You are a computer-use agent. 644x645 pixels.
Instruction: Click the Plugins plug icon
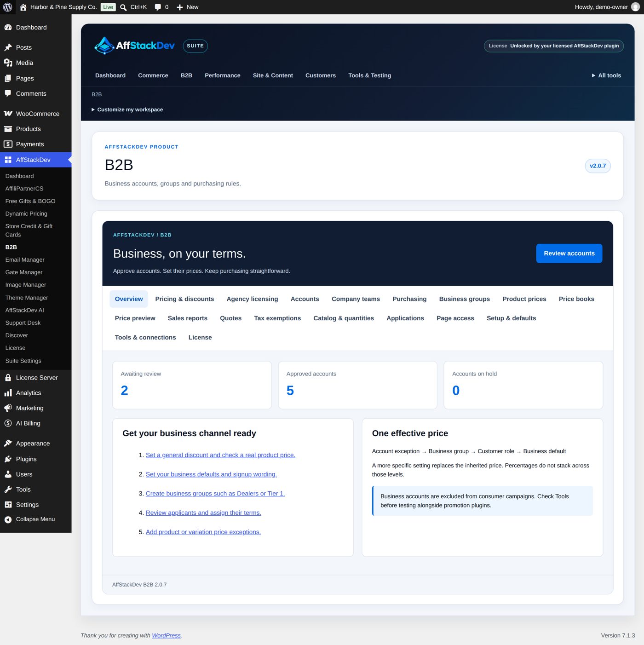pyautogui.click(x=8, y=459)
